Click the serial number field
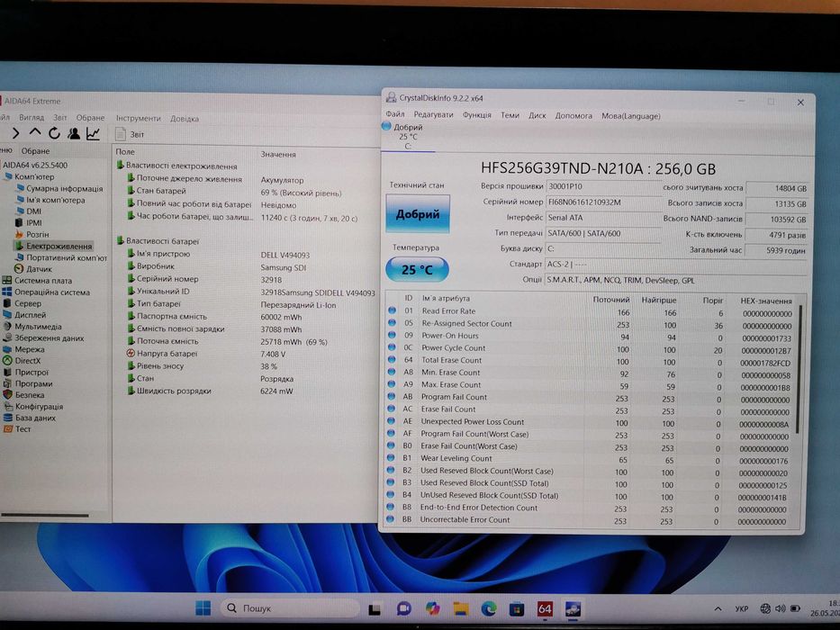The height and width of the screenshot is (630, 840). click(x=603, y=202)
